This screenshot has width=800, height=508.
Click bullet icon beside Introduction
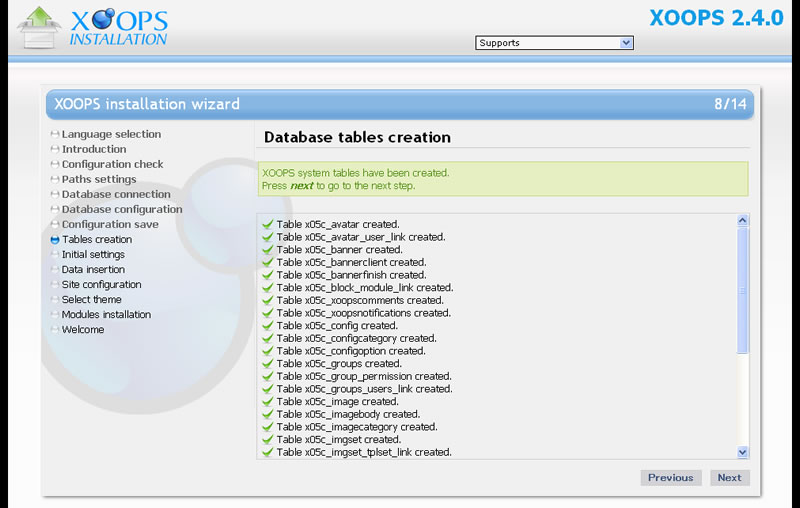[55, 149]
